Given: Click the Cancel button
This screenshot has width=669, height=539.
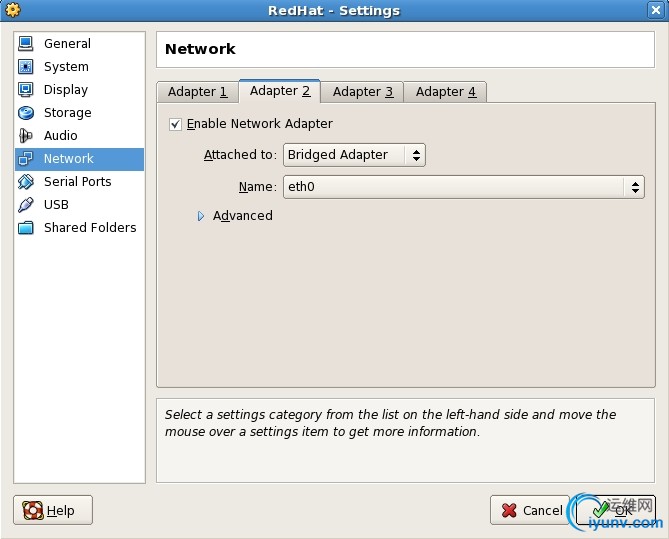Looking at the screenshot, I should click(530, 510).
